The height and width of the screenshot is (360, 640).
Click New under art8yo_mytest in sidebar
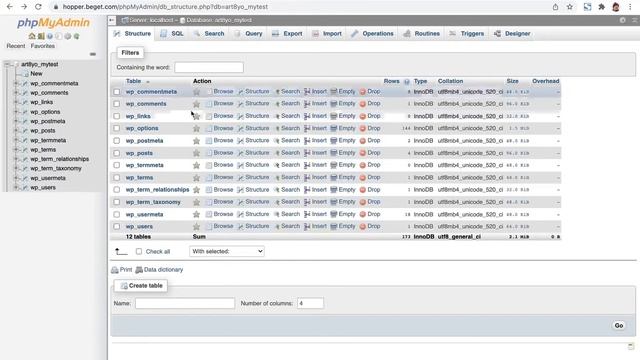pyautogui.click(x=36, y=74)
